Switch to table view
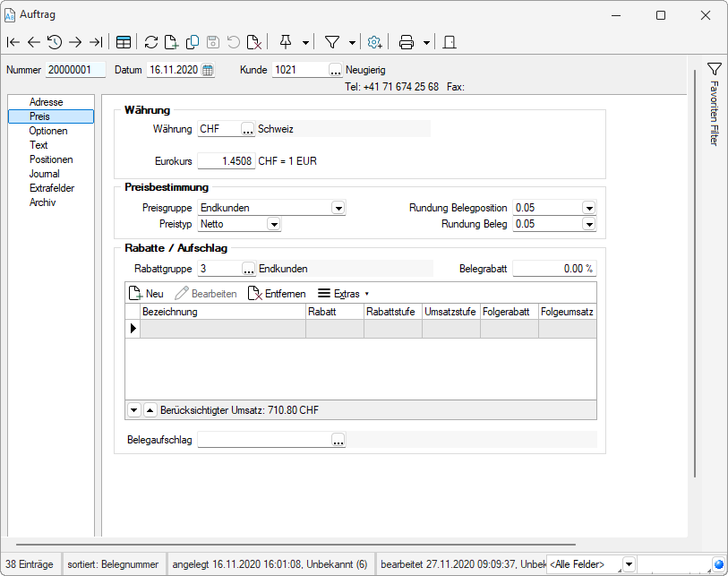Viewport: 728px width, 576px height. tap(124, 42)
